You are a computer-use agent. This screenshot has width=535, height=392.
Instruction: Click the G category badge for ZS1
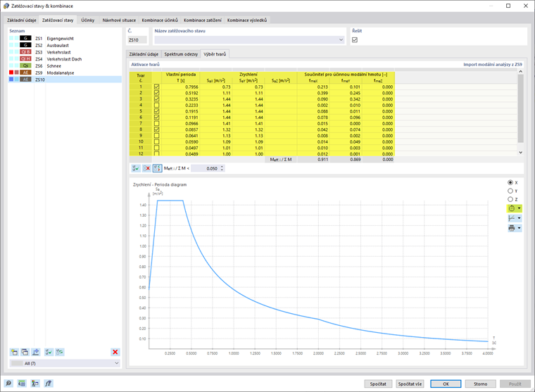click(25, 38)
